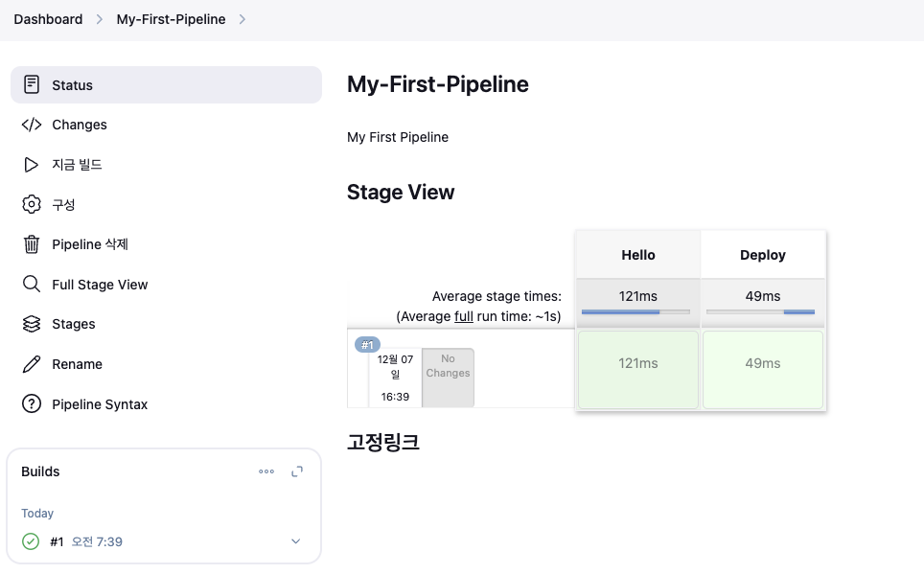Viewport: 924px width, 574px height.
Task: Click the Stages layers icon
Action: pyautogui.click(x=32, y=324)
